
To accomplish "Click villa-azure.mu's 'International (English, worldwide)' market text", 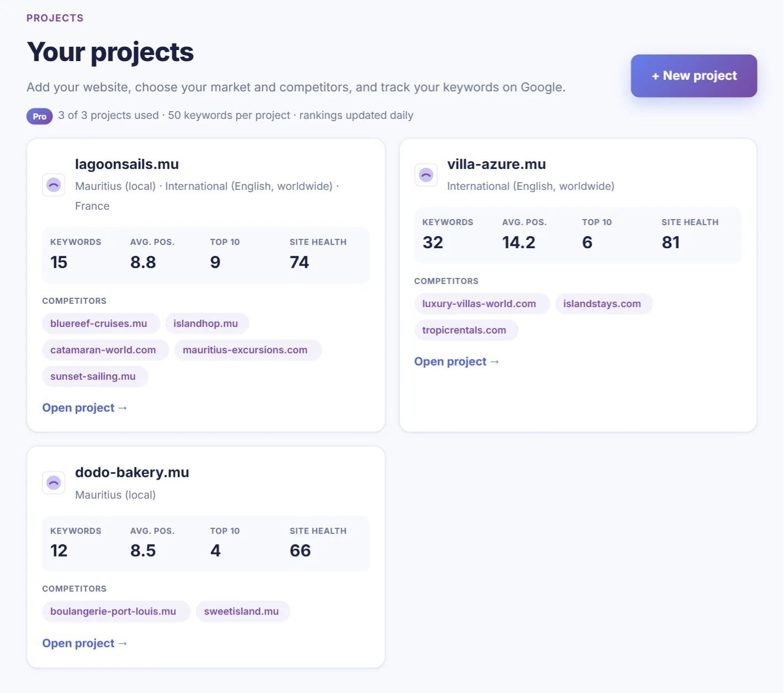I will 531,186.
